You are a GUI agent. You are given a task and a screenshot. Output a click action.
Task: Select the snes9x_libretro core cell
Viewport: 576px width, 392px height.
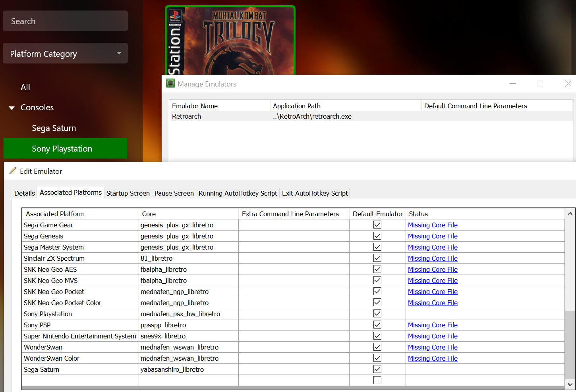coord(189,336)
